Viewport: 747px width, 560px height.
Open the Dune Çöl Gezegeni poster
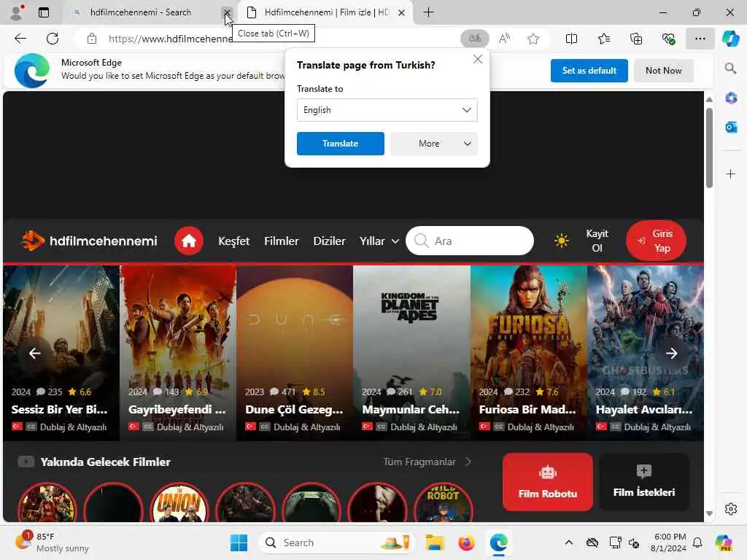click(x=295, y=352)
